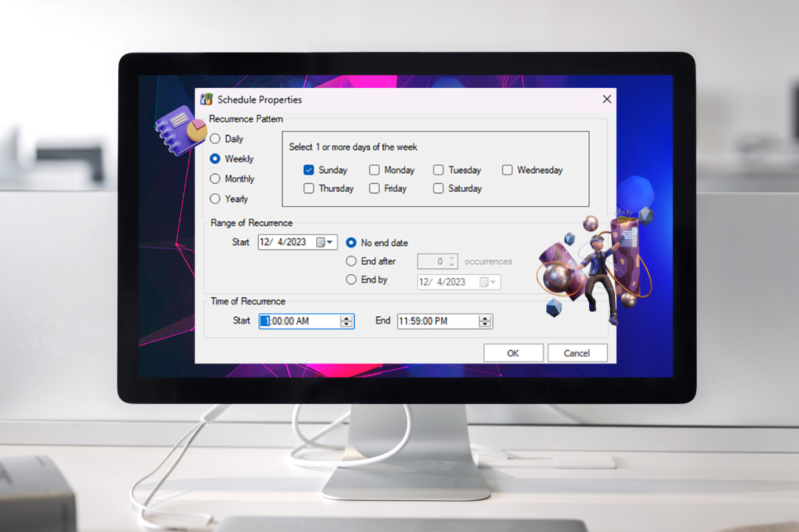The height and width of the screenshot is (532, 799).
Task: Click the Schedule Properties title bar icon
Action: pyautogui.click(x=207, y=100)
